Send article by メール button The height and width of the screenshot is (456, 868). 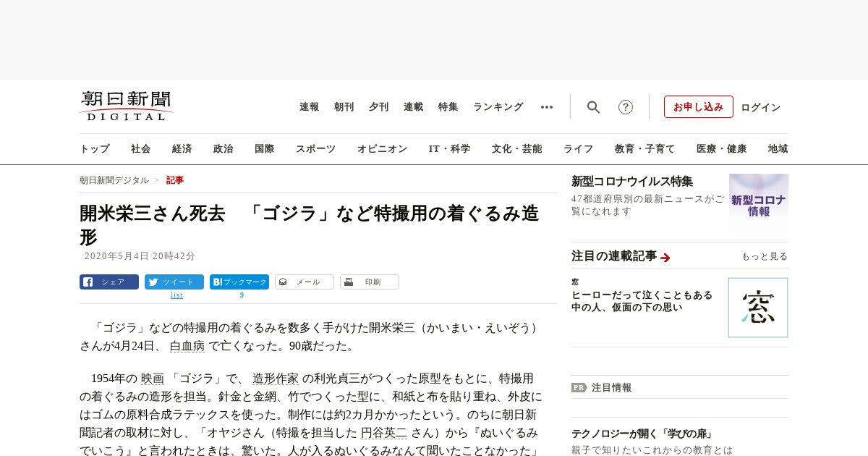click(x=305, y=282)
